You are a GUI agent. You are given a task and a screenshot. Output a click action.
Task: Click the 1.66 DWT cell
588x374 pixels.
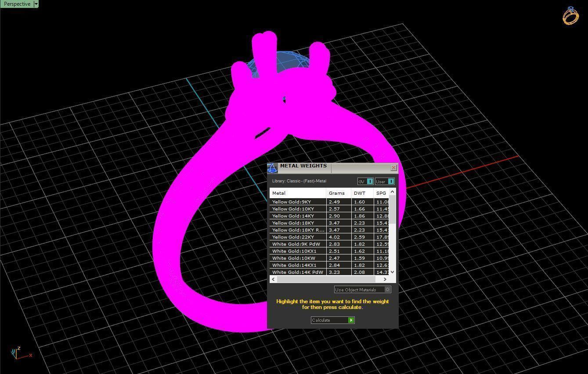(x=362, y=209)
